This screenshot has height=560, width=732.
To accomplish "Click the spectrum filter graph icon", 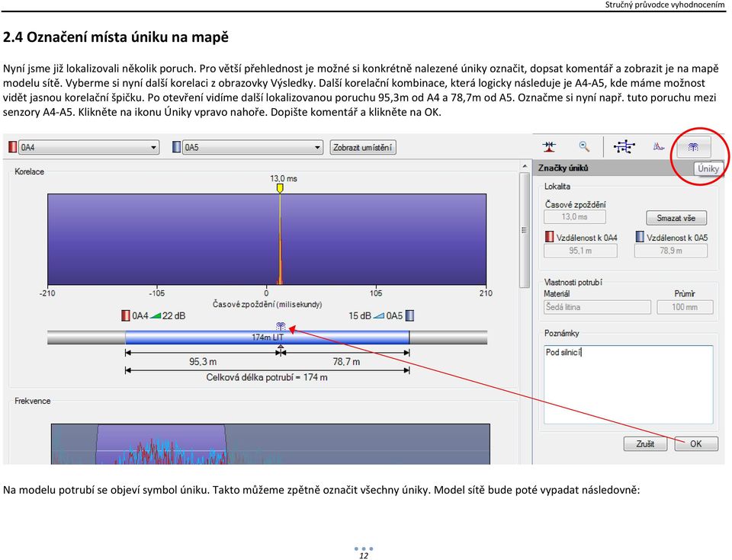I will tap(659, 147).
